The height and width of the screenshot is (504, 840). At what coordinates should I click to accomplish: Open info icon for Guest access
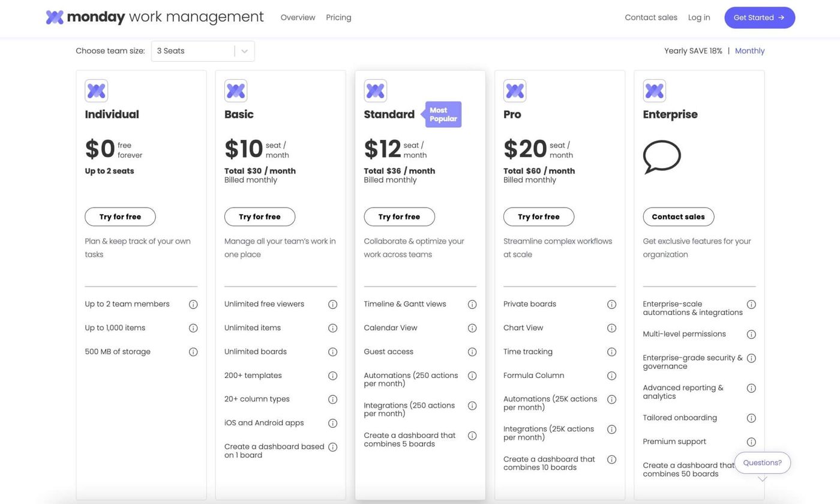coord(472,352)
